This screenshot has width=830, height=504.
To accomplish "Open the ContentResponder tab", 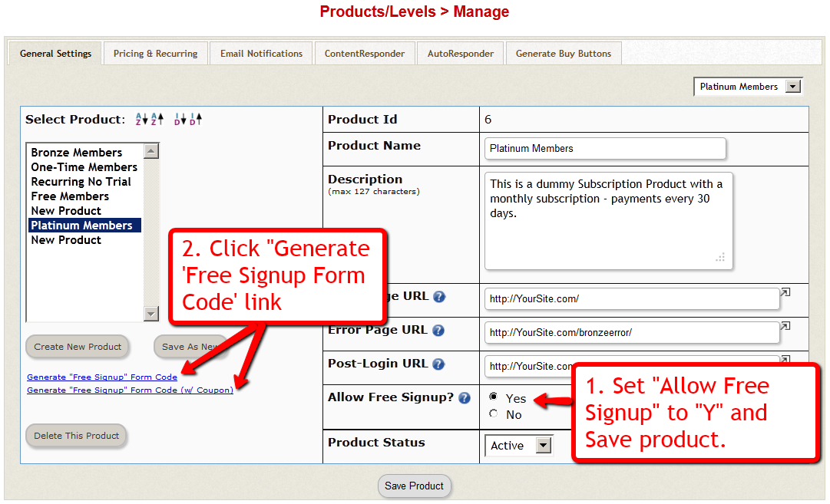I will [x=365, y=54].
